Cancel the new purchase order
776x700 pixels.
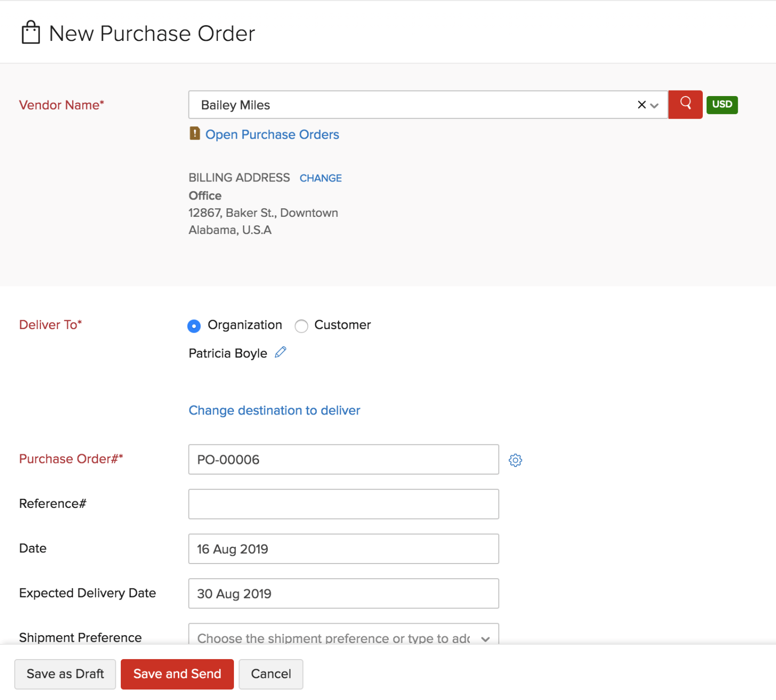(x=271, y=674)
